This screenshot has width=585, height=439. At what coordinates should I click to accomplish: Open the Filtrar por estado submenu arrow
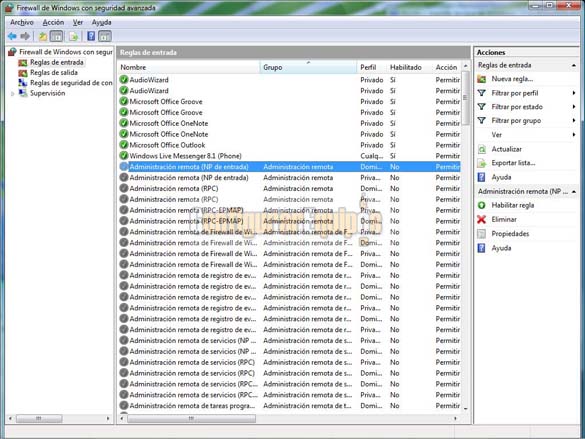[574, 107]
